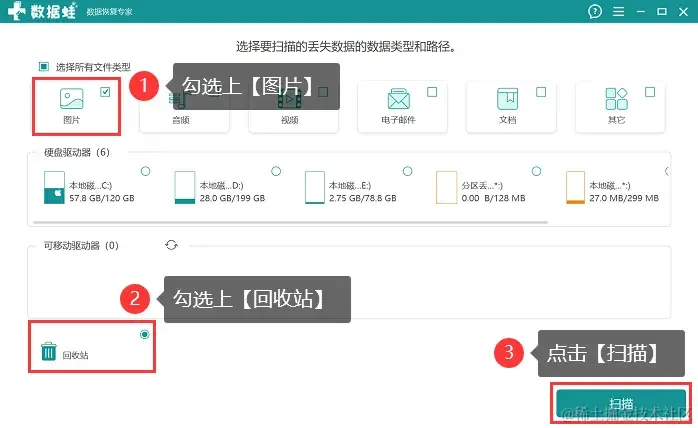
Task: Toggle 选择所有文件类型 checkbox
Action: [x=44, y=67]
